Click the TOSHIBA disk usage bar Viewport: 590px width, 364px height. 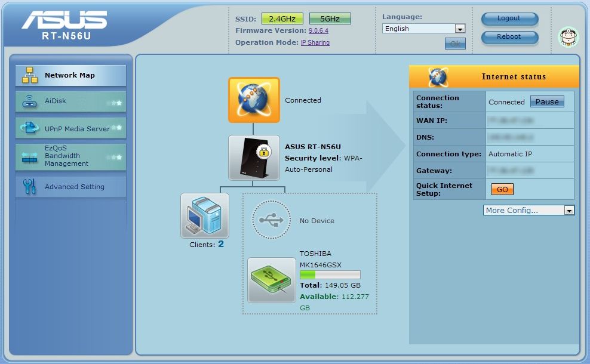click(330, 275)
